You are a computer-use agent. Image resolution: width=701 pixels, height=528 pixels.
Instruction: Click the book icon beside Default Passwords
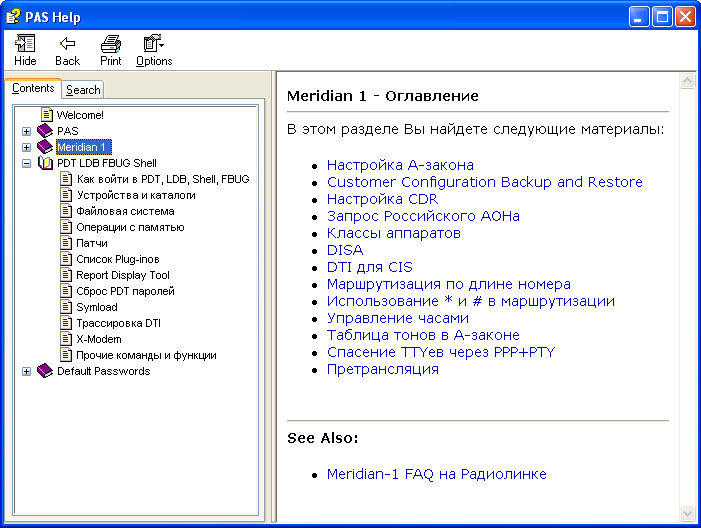point(45,371)
